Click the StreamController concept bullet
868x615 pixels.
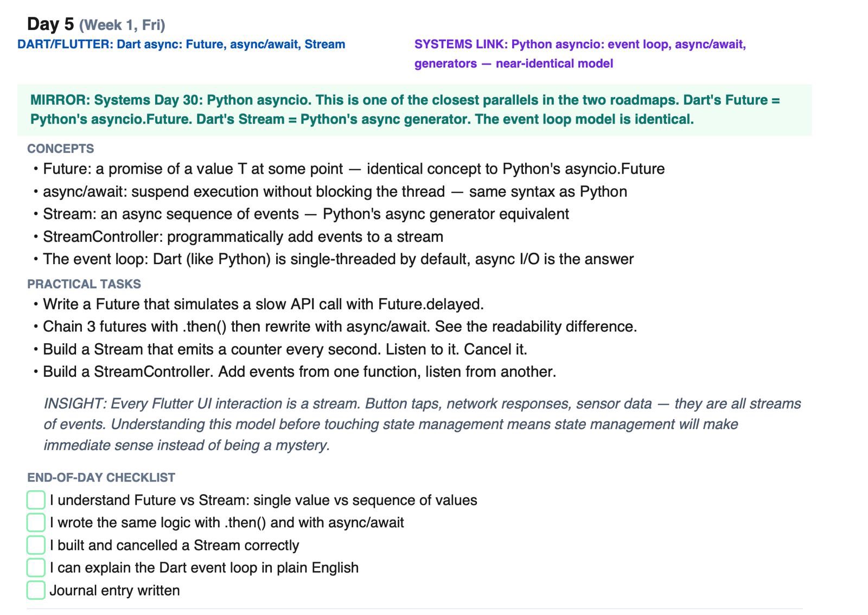242,237
